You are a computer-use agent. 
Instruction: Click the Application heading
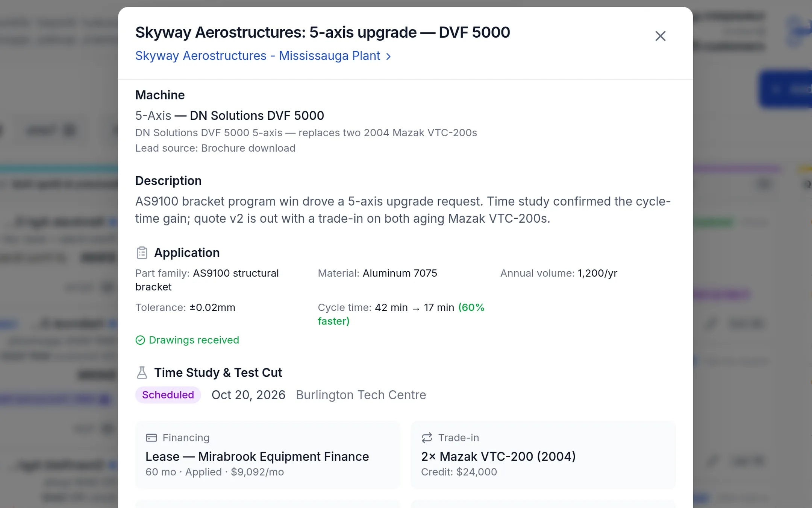(187, 253)
